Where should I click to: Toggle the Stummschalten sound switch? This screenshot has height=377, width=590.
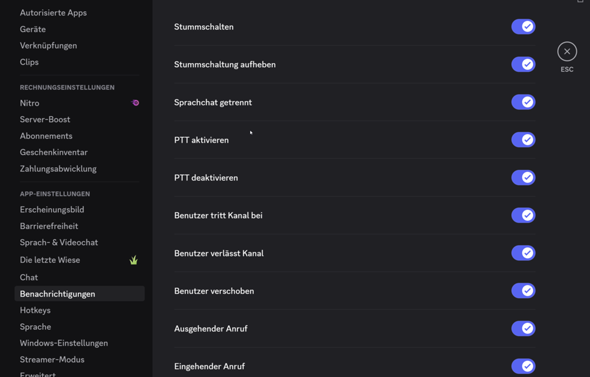coord(523,27)
